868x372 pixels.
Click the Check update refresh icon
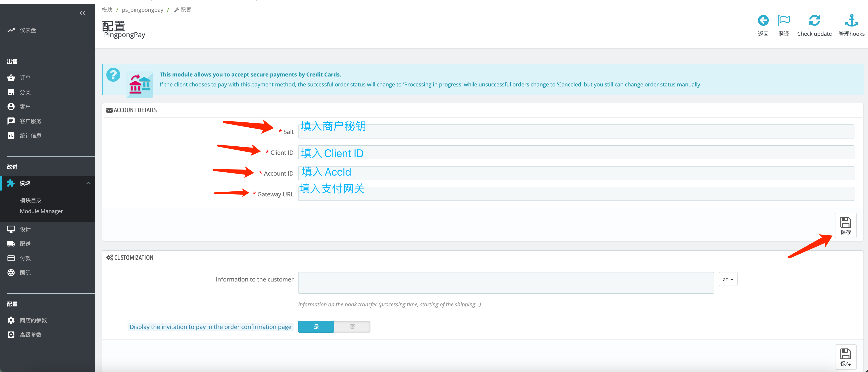click(x=814, y=21)
